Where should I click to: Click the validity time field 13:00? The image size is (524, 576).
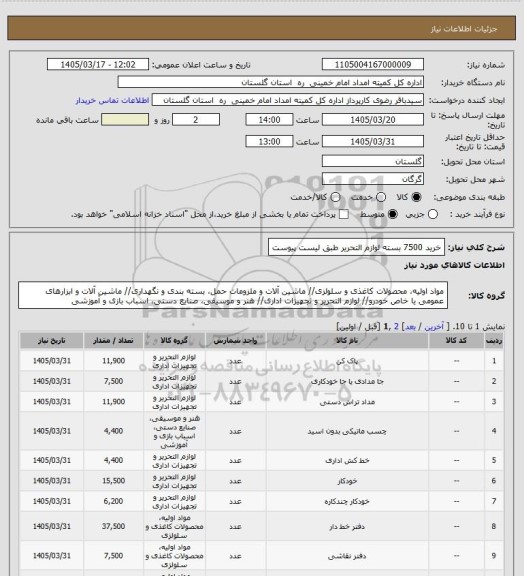click(269, 141)
